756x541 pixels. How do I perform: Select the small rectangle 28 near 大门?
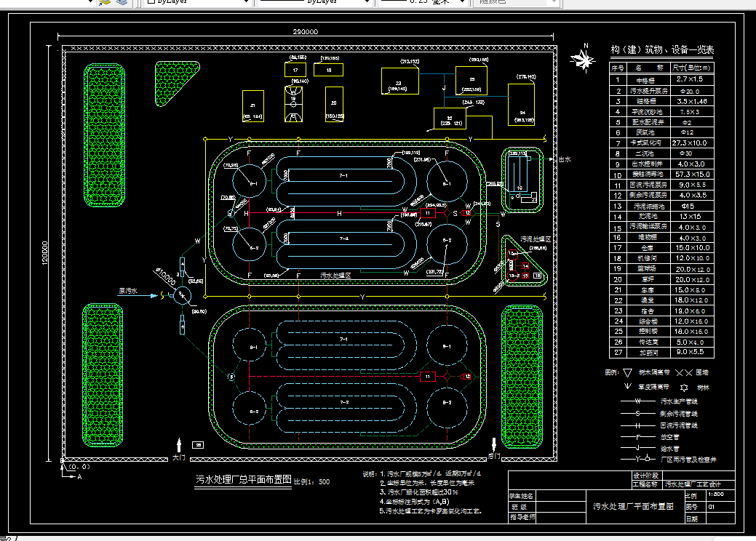coord(198,445)
